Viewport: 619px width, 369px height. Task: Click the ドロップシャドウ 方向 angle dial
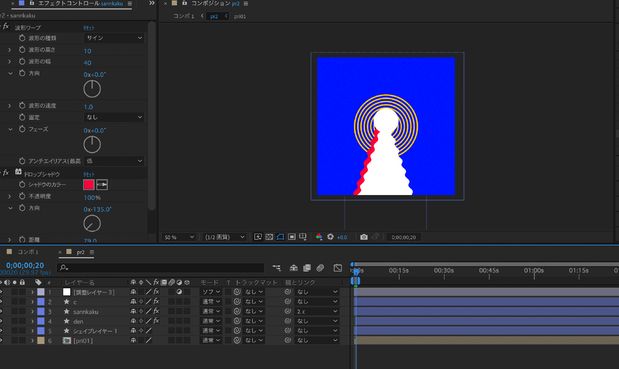click(92, 223)
